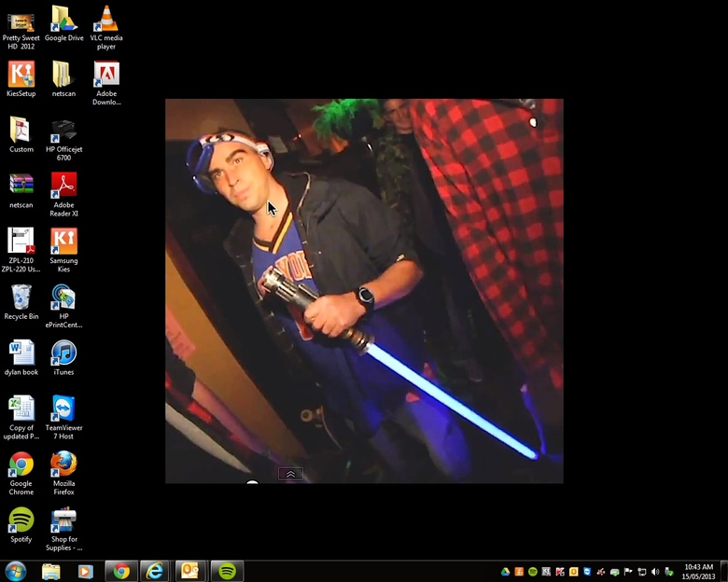Image resolution: width=728 pixels, height=582 pixels.
Task: Switch to Outlook in the taskbar
Action: pos(190,572)
